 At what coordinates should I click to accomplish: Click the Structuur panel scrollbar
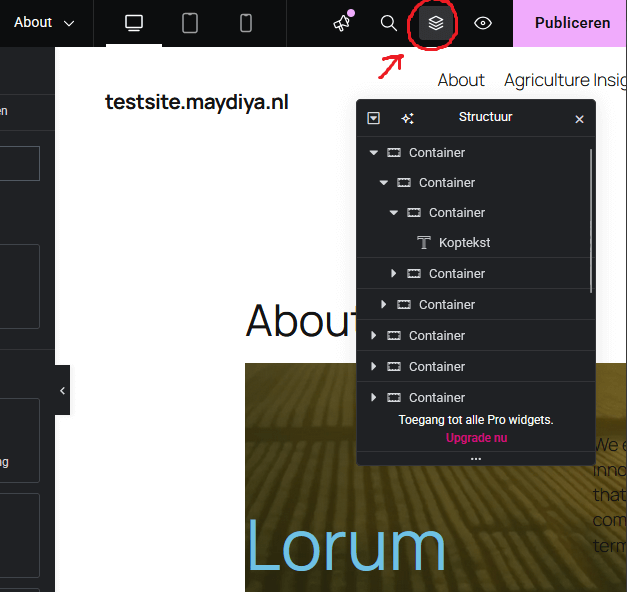[591, 220]
